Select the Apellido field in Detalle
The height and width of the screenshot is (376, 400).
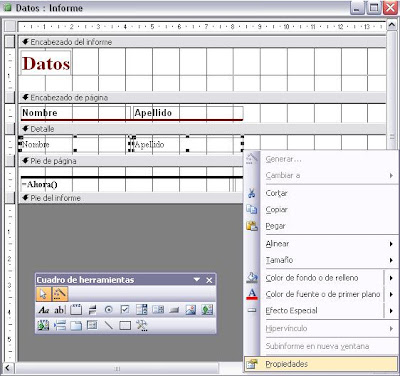point(187,144)
